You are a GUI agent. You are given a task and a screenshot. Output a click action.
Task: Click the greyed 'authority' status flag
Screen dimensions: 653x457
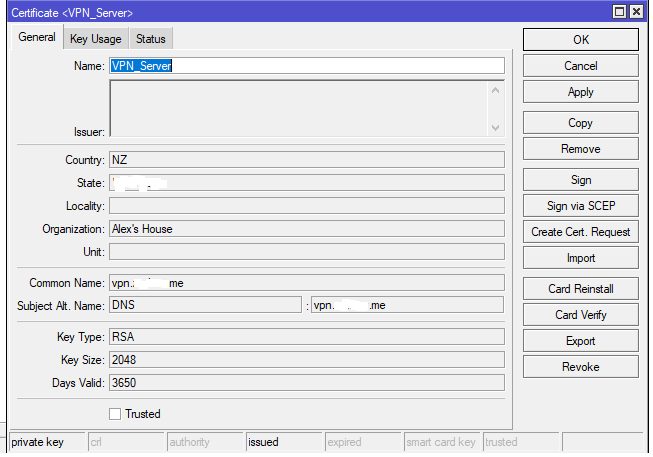(205, 442)
